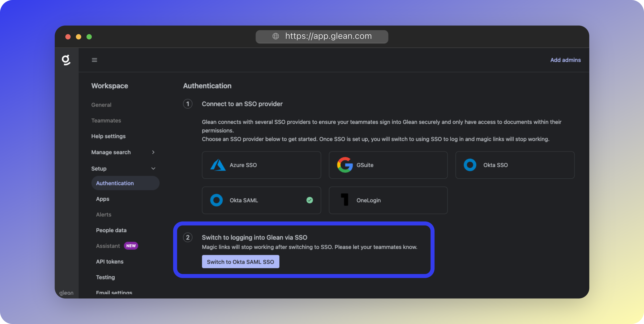
Task: Go to People data settings
Action: pos(111,230)
